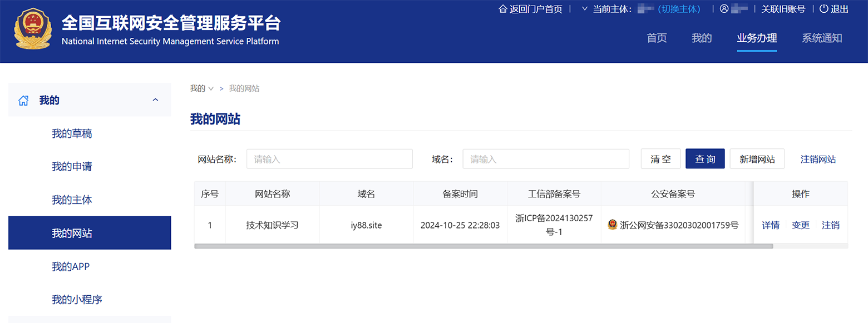
Task: Open 详情 for the 技术知识学习 website
Action: point(771,225)
